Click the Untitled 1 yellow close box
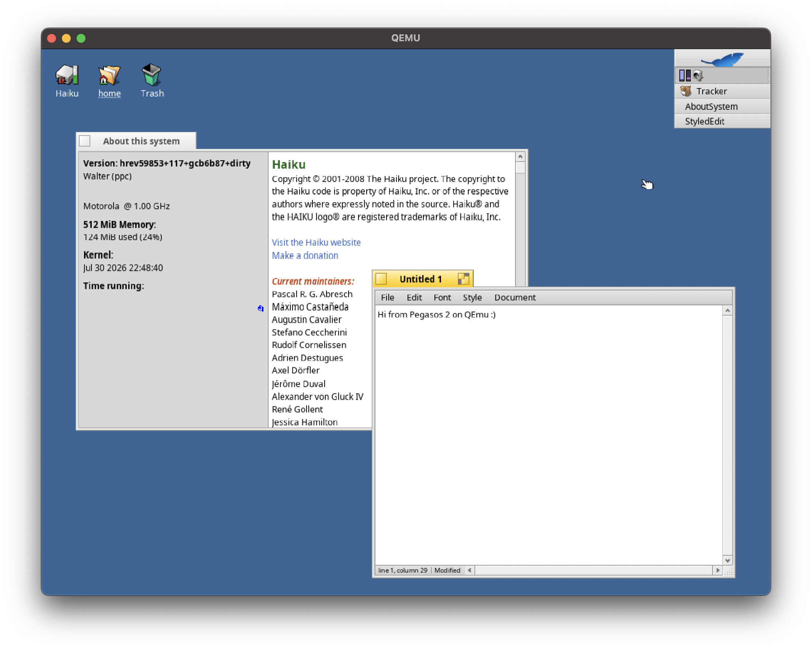Image resolution: width=812 pixels, height=650 pixels. [x=381, y=279]
